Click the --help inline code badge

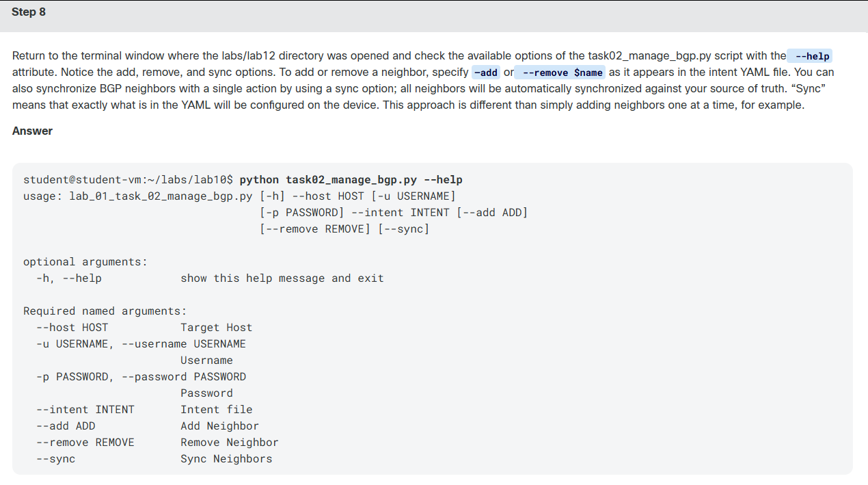point(810,56)
